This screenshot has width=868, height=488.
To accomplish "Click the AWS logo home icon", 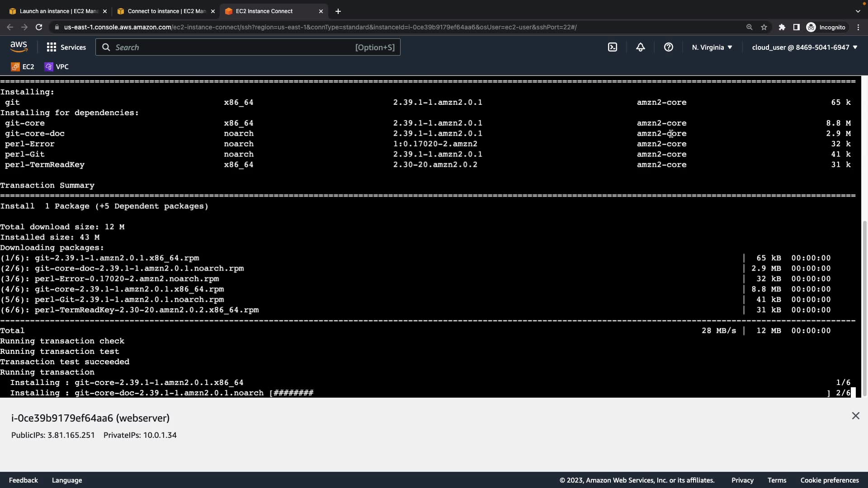I will coord(19,47).
